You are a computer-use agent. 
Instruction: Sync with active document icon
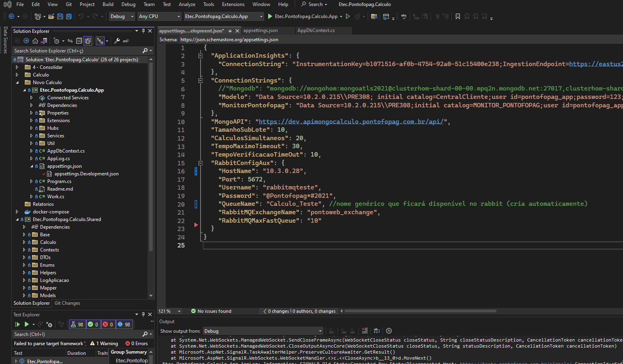point(70,41)
